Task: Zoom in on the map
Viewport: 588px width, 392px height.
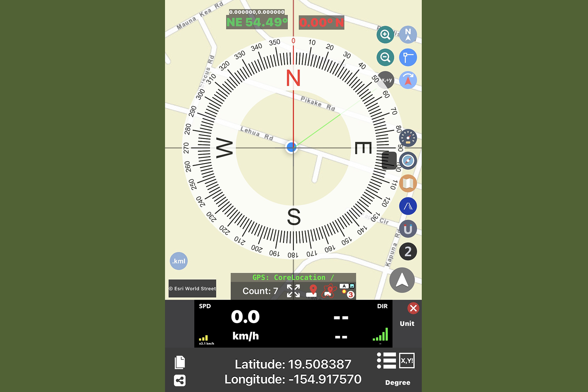Action: (385, 35)
